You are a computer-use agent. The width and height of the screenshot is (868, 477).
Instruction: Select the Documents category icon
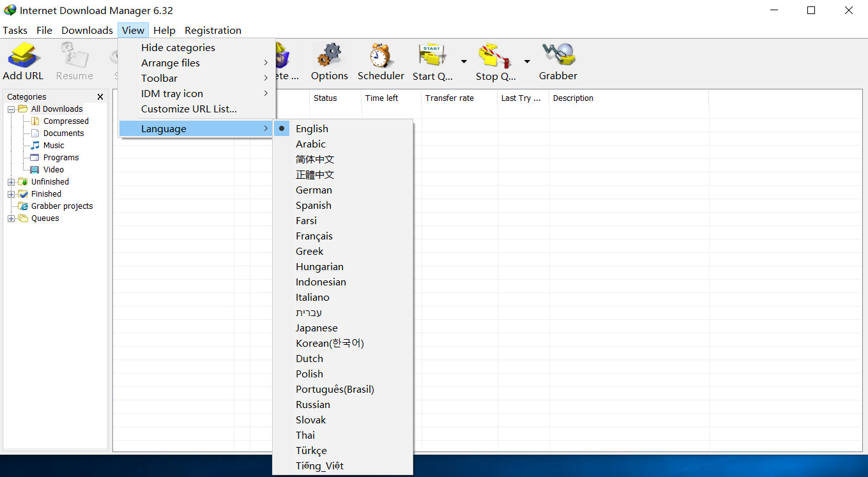coord(35,133)
